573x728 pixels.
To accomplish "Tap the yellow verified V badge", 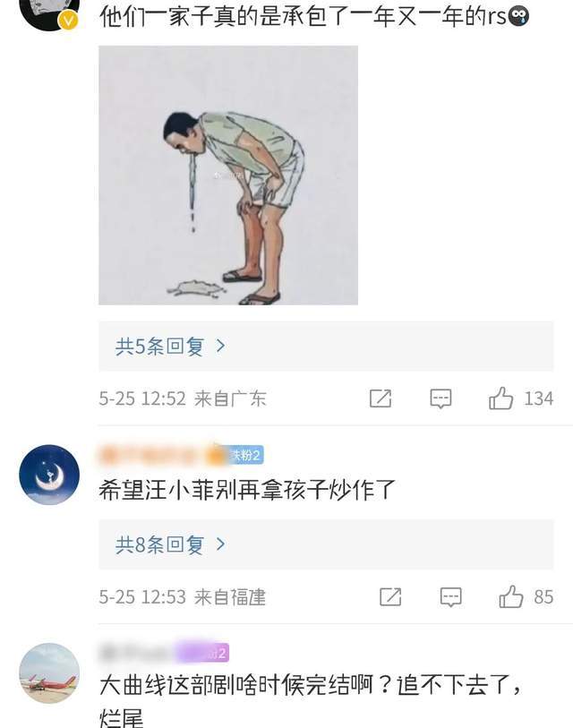I will click(68, 21).
